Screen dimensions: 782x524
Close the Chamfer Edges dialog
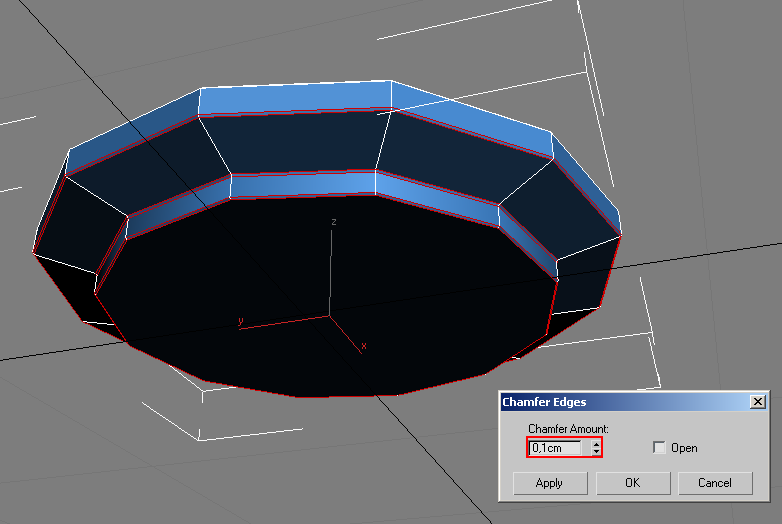(758, 401)
